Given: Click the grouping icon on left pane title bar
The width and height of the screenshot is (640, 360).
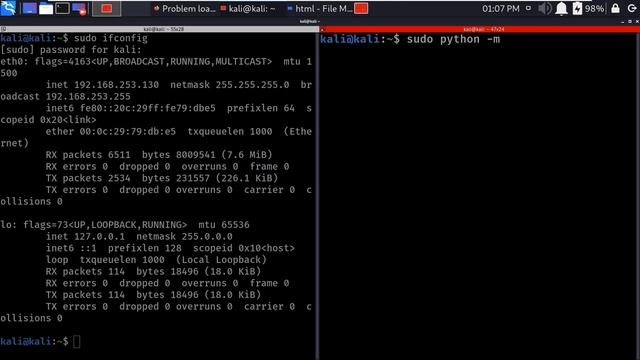Looking at the screenshot, I should [3, 29].
